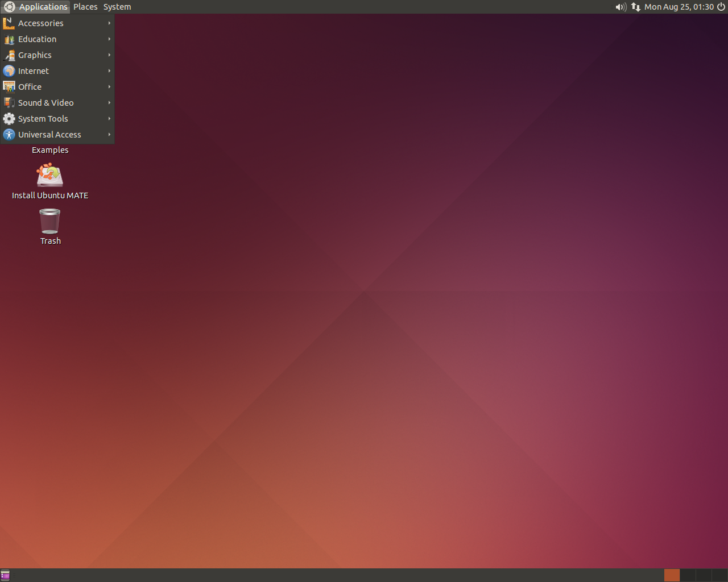Open the Sound & Video category
This screenshot has height=582, width=728.
click(57, 103)
